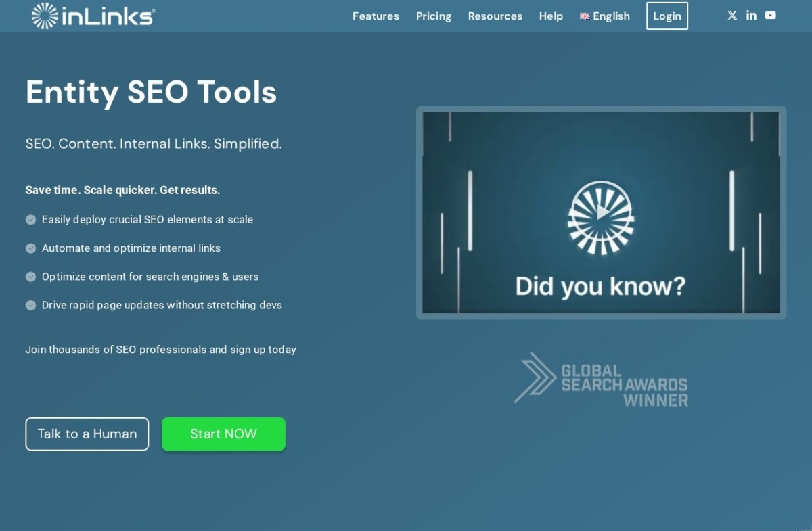The image size is (812, 531).
Task: Open the Pricing page
Action: pyautogui.click(x=434, y=16)
